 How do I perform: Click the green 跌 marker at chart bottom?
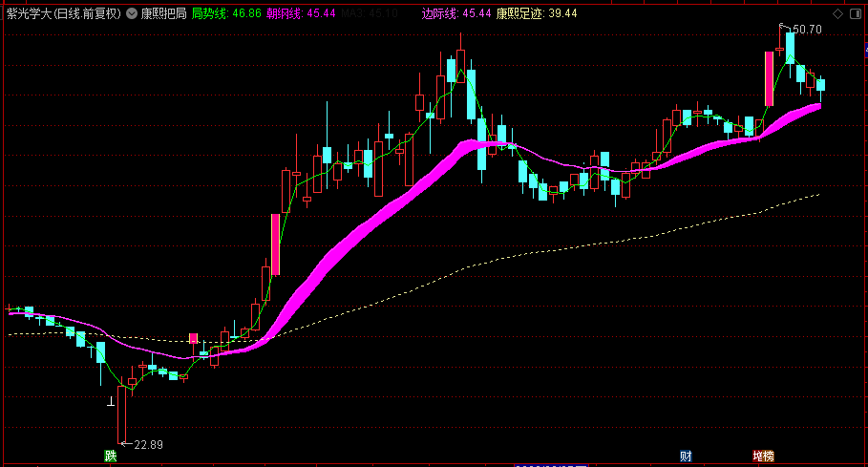(111, 456)
